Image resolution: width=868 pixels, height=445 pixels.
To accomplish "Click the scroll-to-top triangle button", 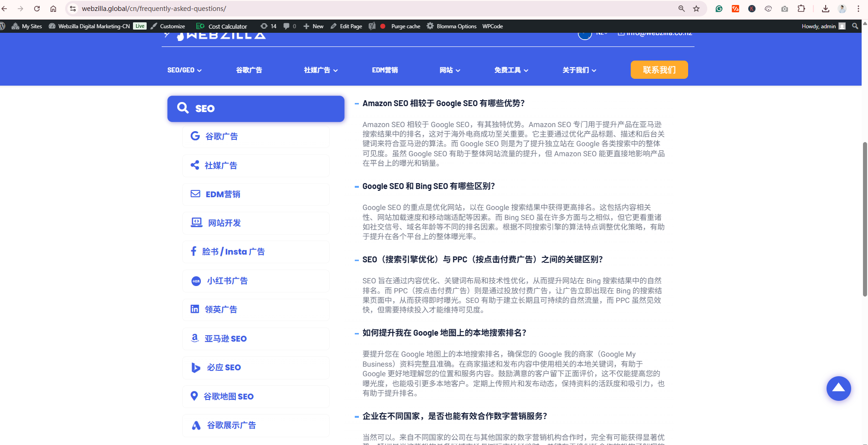I will pyautogui.click(x=839, y=389).
